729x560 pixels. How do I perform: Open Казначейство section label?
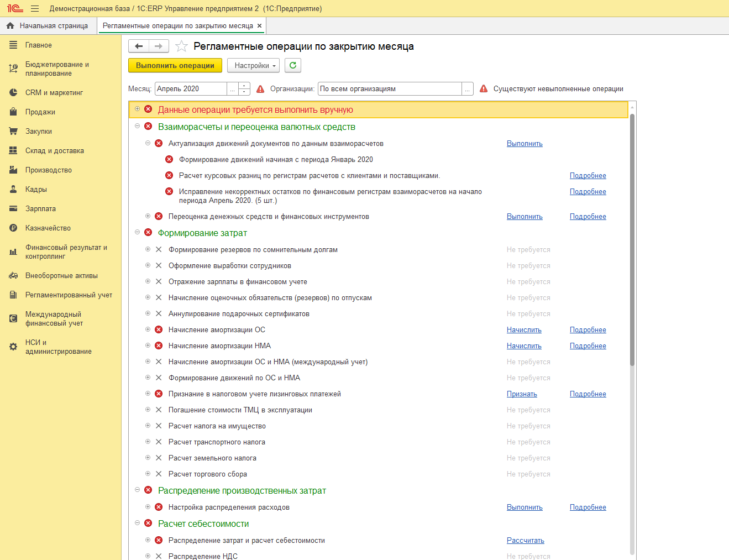[48, 228]
